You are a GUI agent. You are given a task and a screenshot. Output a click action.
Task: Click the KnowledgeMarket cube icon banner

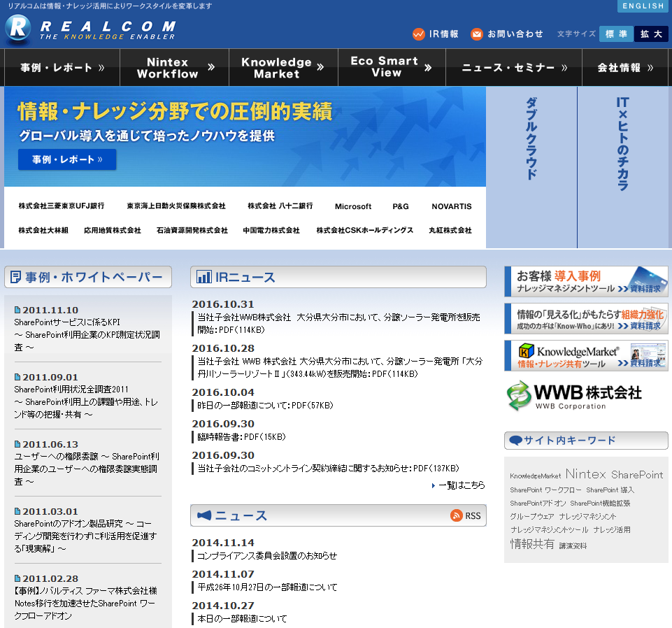pos(586,356)
